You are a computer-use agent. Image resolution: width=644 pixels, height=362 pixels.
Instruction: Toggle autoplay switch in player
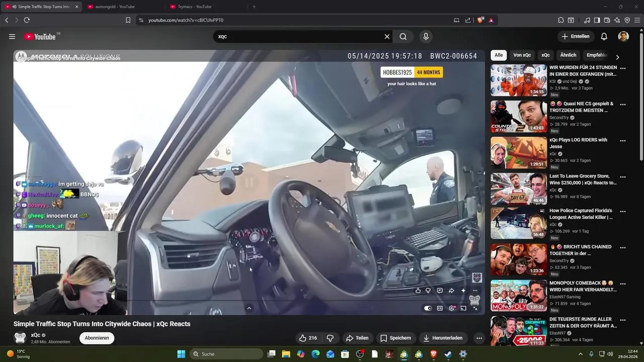[428, 308]
